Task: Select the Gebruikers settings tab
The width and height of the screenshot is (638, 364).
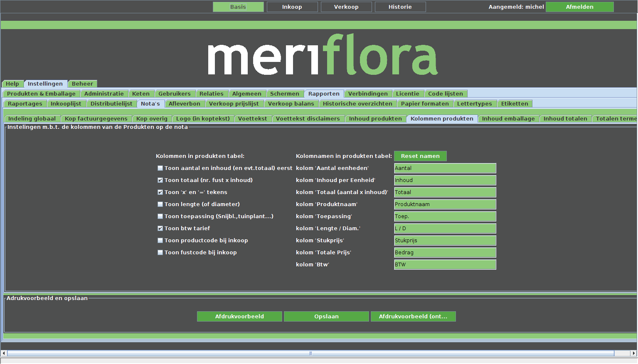Action: (x=174, y=94)
